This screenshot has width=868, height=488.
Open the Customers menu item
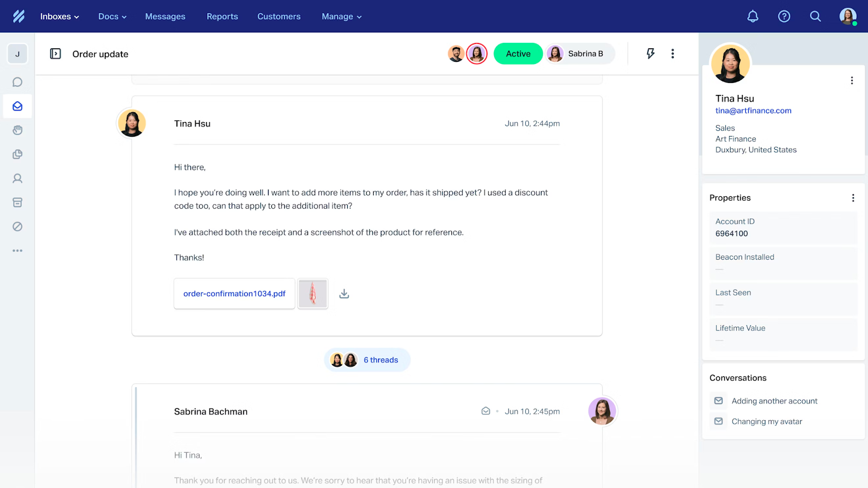(279, 16)
